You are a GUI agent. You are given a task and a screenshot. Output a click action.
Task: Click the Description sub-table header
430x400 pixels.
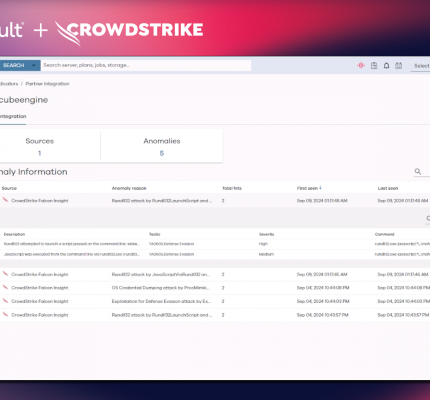tap(14, 234)
